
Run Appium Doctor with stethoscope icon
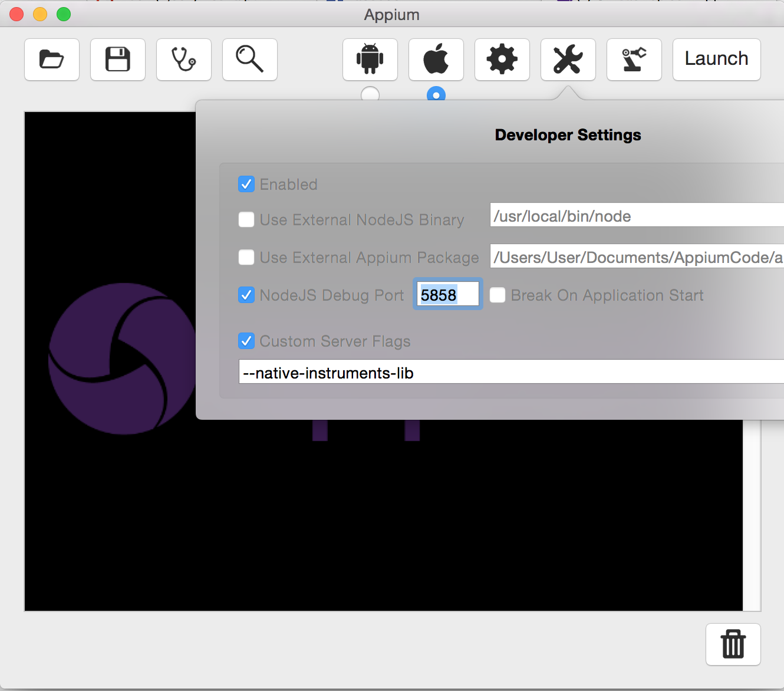[184, 60]
